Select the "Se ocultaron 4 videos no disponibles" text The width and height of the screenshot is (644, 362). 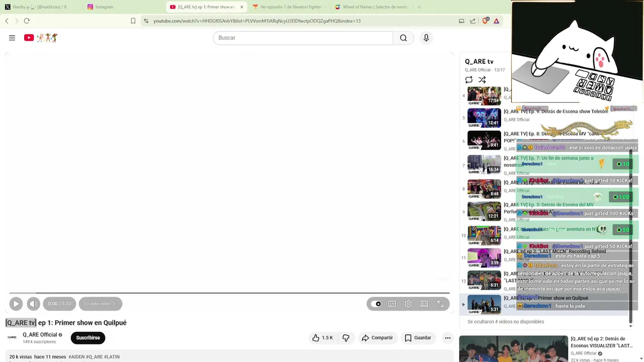[x=506, y=322]
